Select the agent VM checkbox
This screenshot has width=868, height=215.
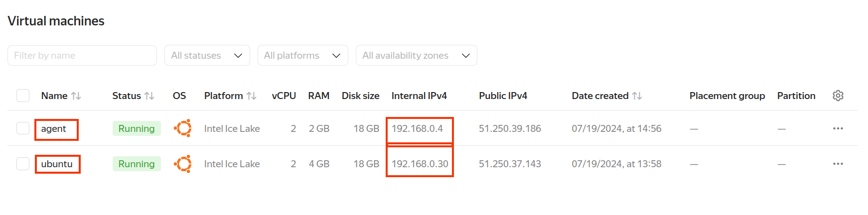23,128
